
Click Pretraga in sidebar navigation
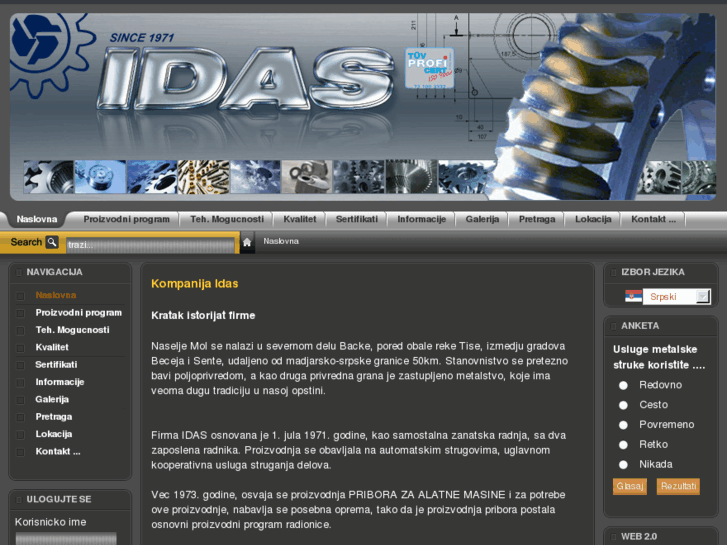tap(54, 417)
